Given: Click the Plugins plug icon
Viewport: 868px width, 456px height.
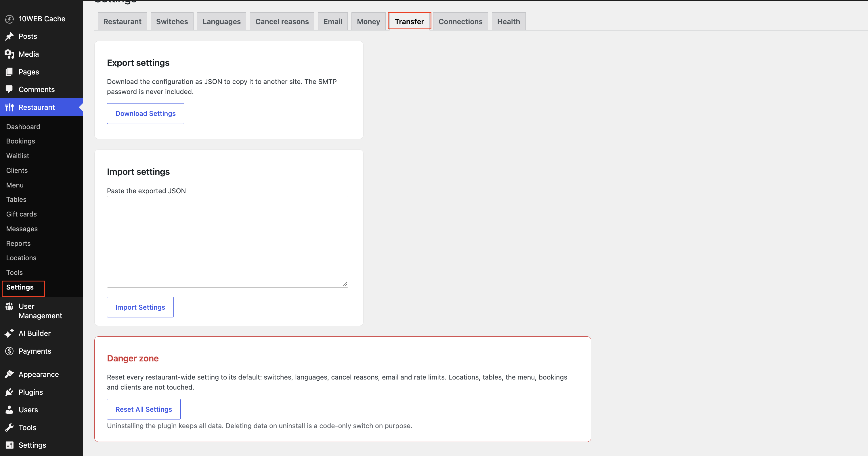Looking at the screenshot, I should 9,392.
